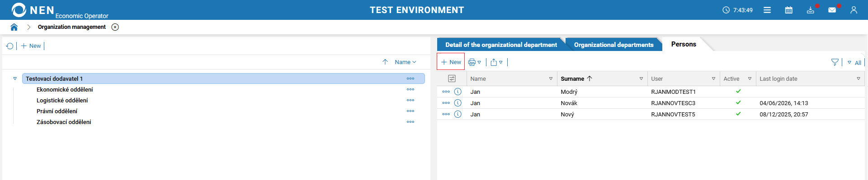Open the Surname column filter dropdown

(x=641, y=78)
